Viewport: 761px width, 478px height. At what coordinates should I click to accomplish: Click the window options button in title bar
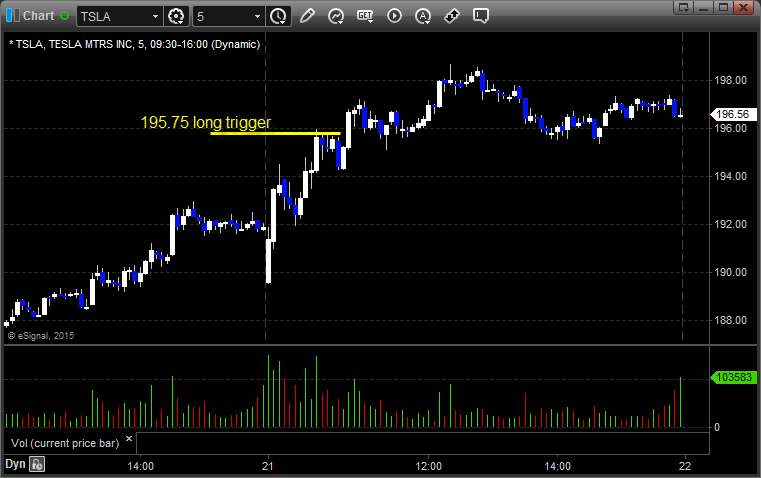[683, 7]
